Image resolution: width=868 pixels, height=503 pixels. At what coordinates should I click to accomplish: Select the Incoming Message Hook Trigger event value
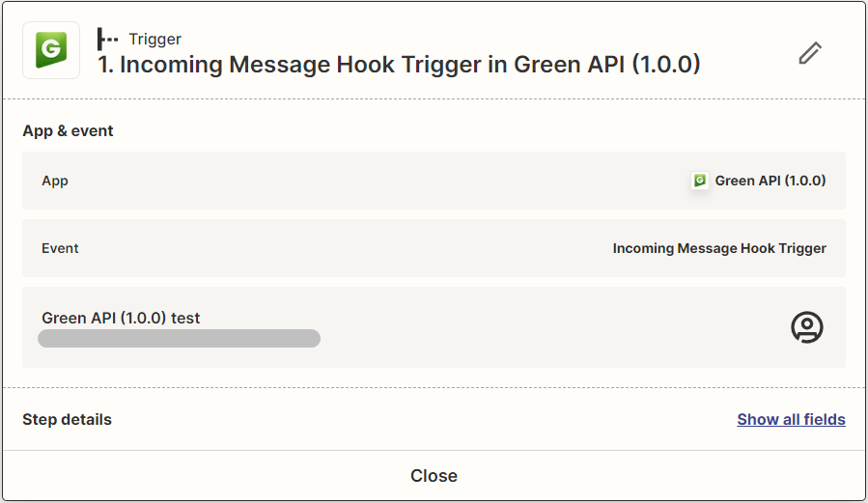719,248
